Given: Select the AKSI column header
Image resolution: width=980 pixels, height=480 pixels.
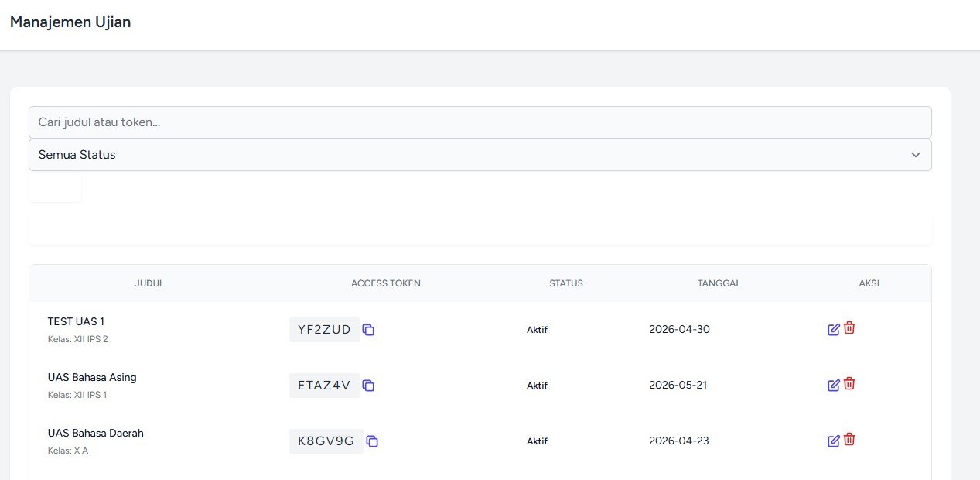Looking at the screenshot, I should pos(869,283).
